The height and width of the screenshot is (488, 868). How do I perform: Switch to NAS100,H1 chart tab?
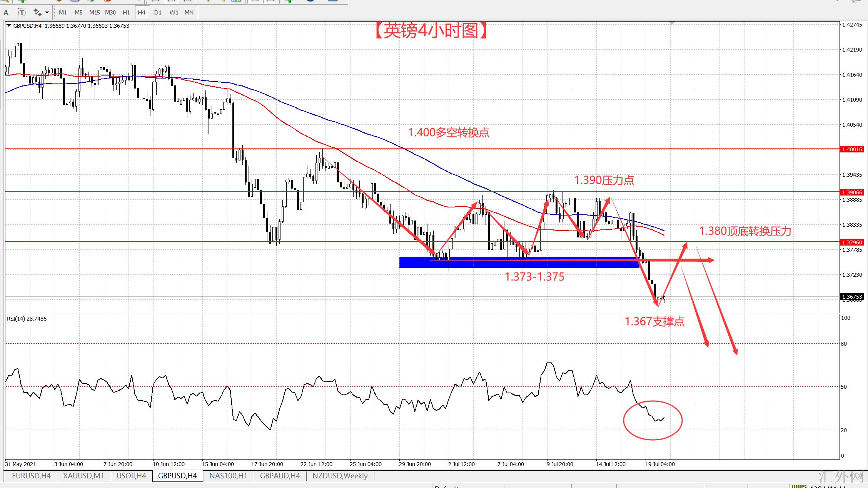coord(228,476)
